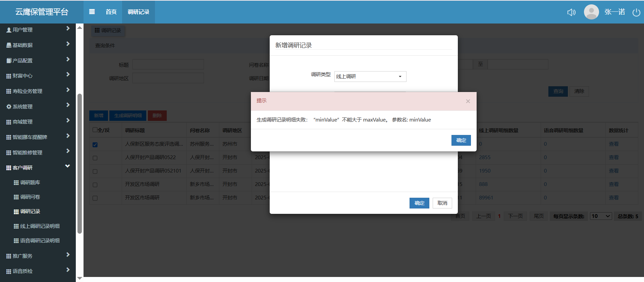The width and height of the screenshot is (644, 282).
Task: Open the 首页 top tab
Action: (111, 12)
